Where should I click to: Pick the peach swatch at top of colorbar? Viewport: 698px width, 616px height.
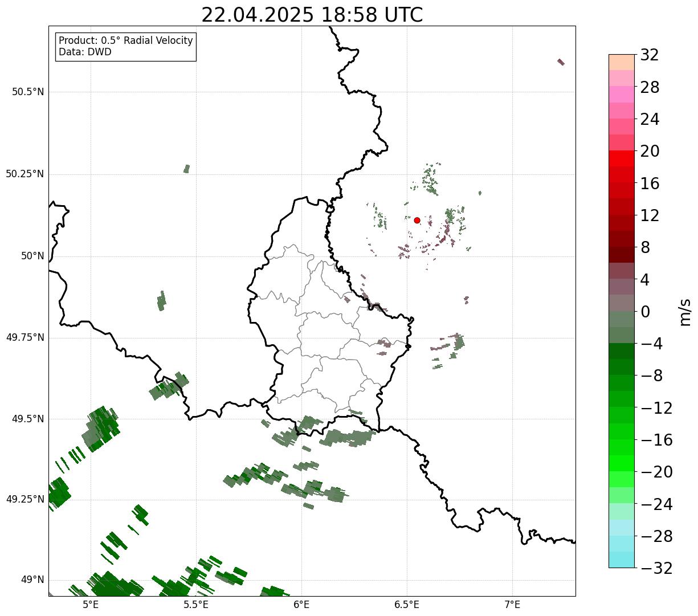click(622, 62)
